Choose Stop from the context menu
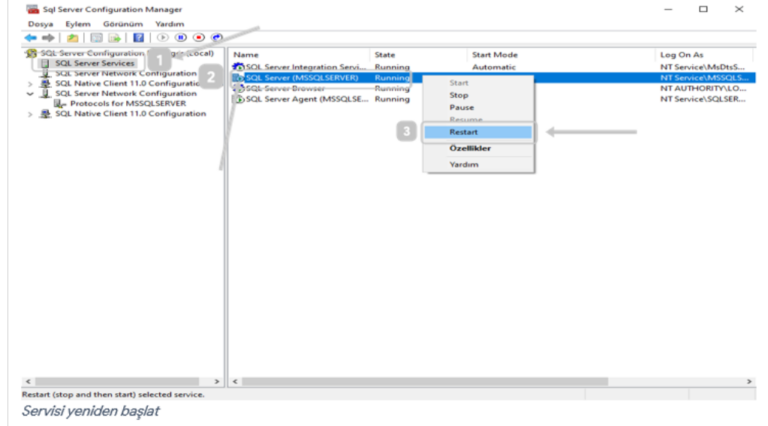 458,95
